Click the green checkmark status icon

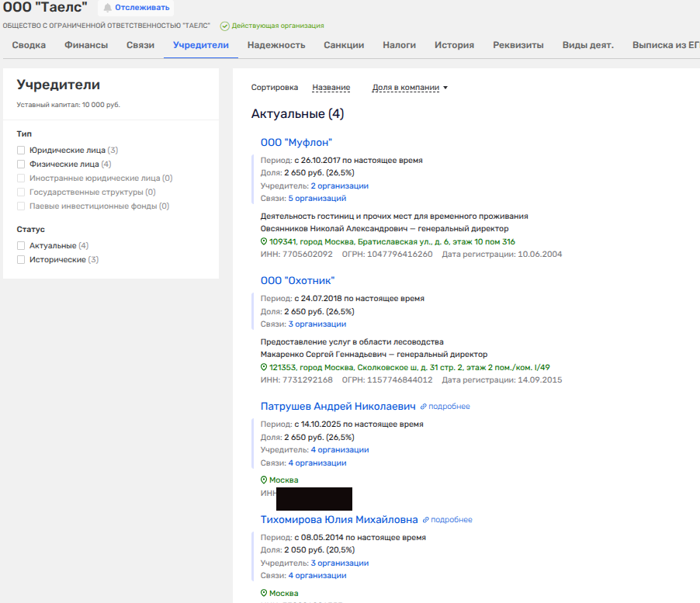pos(225,26)
